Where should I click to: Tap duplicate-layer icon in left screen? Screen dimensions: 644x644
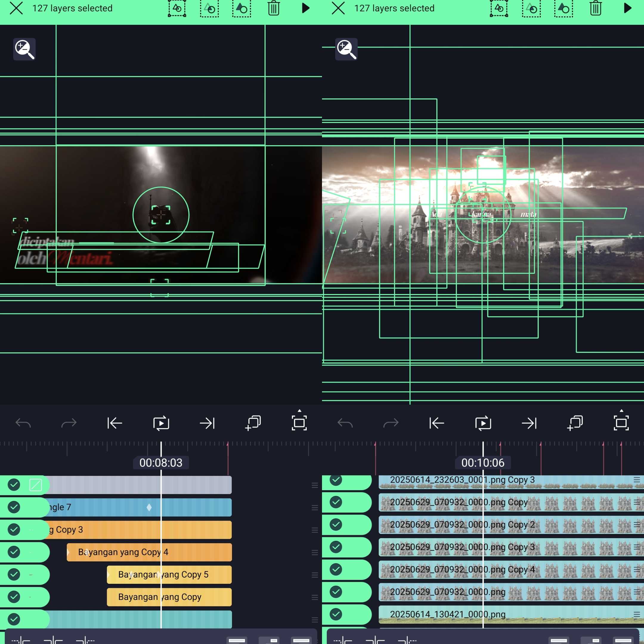[x=253, y=423]
